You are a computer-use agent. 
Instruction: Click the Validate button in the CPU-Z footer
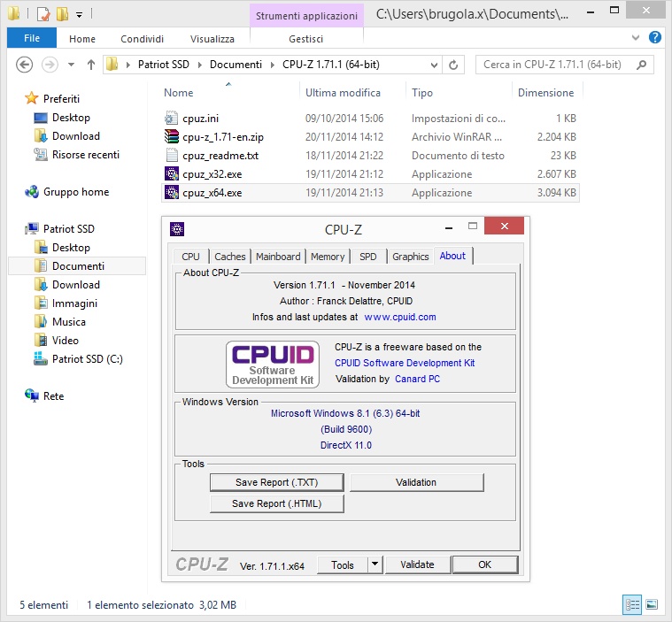[418, 564]
